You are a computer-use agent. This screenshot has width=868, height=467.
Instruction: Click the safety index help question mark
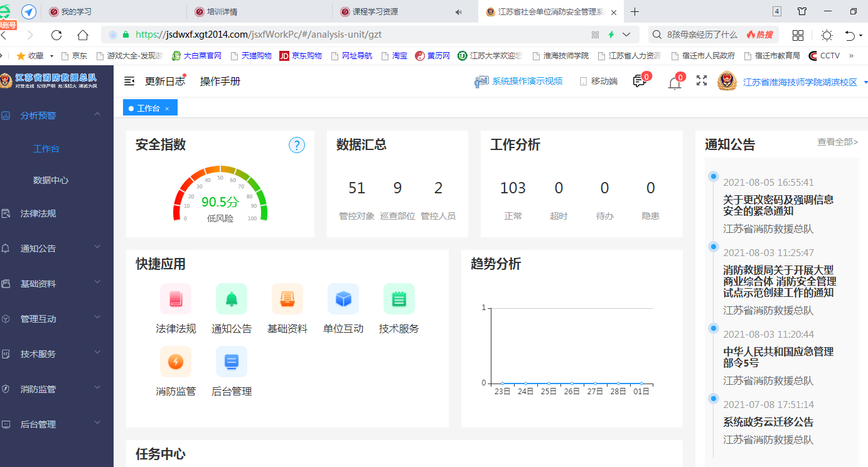coord(296,145)
